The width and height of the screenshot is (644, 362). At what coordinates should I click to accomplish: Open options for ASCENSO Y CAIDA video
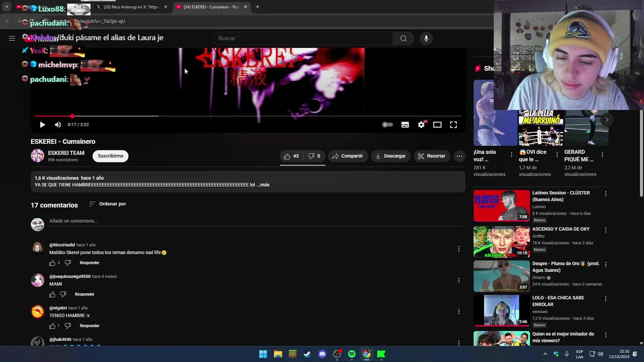[x=605, y=230]
